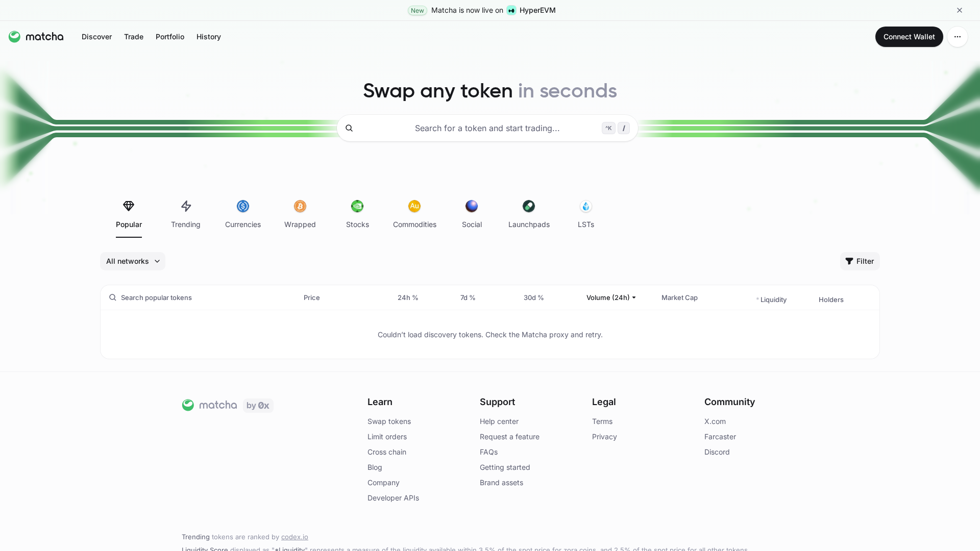The width and height of the screenshot is (980, 551).
Task: Select the Trending lightning bolt icon
Action: coord(186,206)
